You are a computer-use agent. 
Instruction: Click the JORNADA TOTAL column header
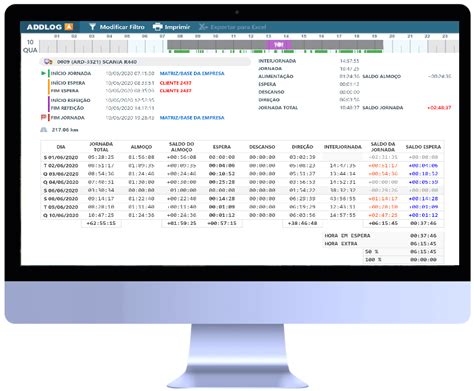pyautogui.click(x=101, y=147)
